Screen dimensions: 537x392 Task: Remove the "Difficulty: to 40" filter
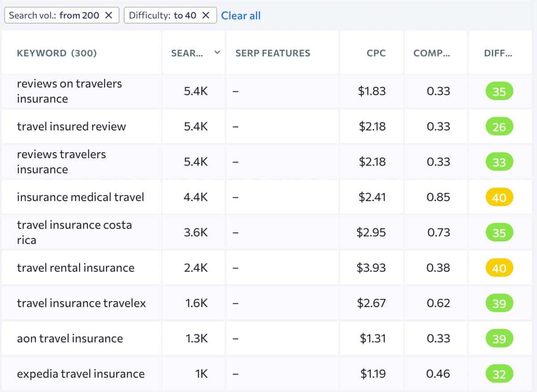[x=205, y=15]
